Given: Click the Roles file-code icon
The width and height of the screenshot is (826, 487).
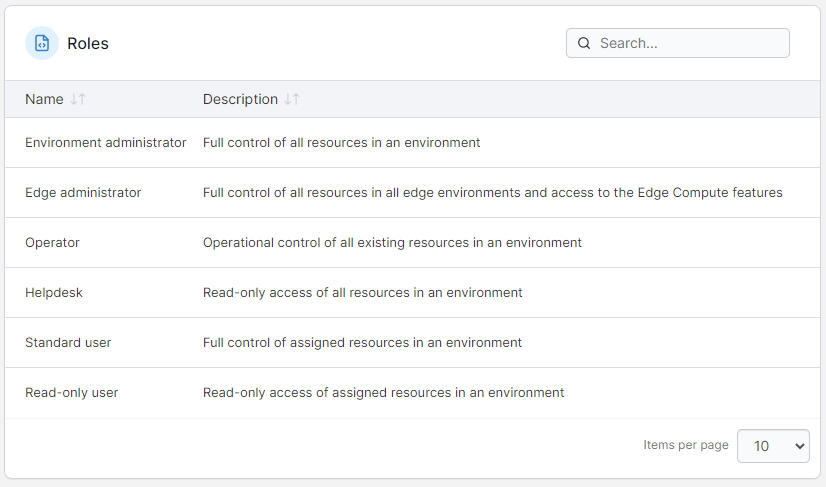Looking at the screenshot, I should 42,43.
